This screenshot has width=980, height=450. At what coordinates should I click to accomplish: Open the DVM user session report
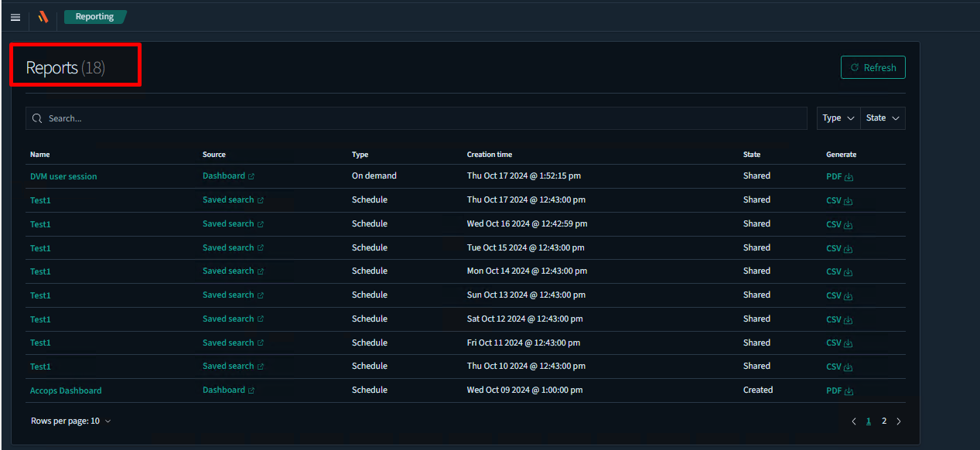pos(63,177)
